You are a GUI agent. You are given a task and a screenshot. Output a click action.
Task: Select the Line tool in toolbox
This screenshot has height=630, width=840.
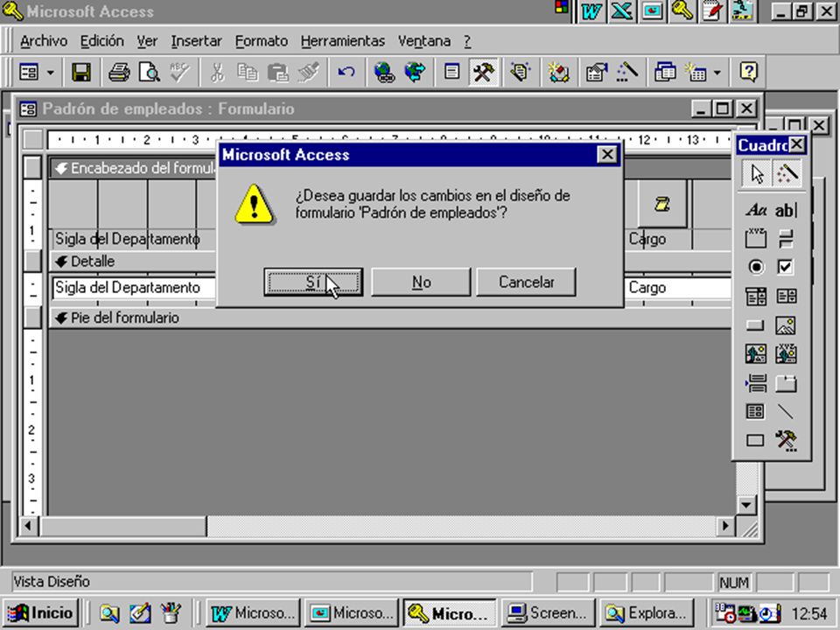coord(786,411)
